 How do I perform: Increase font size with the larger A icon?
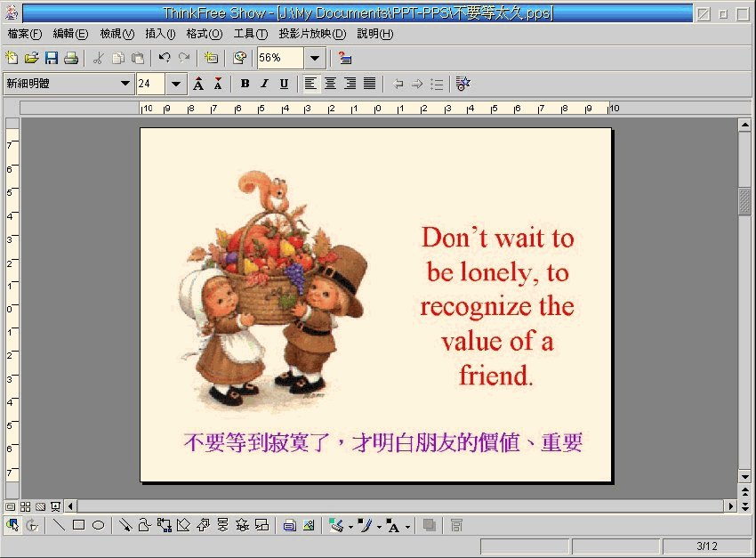[198, 84]
